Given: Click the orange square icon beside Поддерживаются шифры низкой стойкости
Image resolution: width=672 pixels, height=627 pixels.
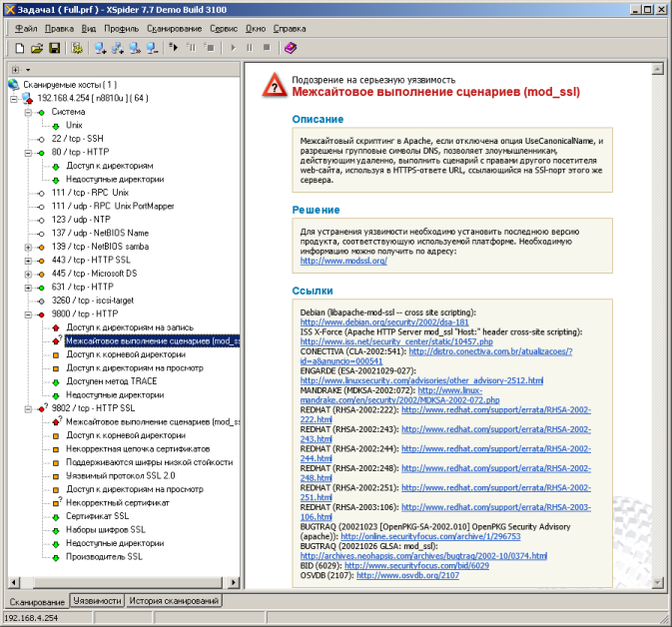Looking at the screenshot, I should (x=56, y=463).
